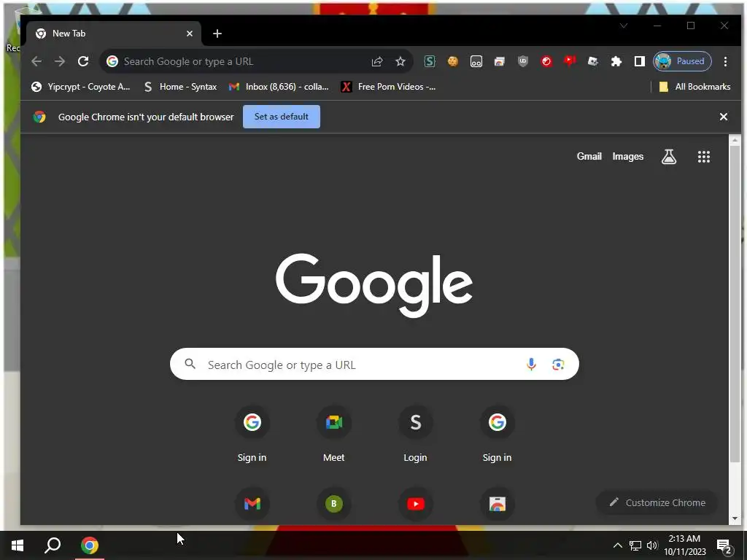Open the network icon in system tray
The image size is (747, 560).
[x=635, y=545]
